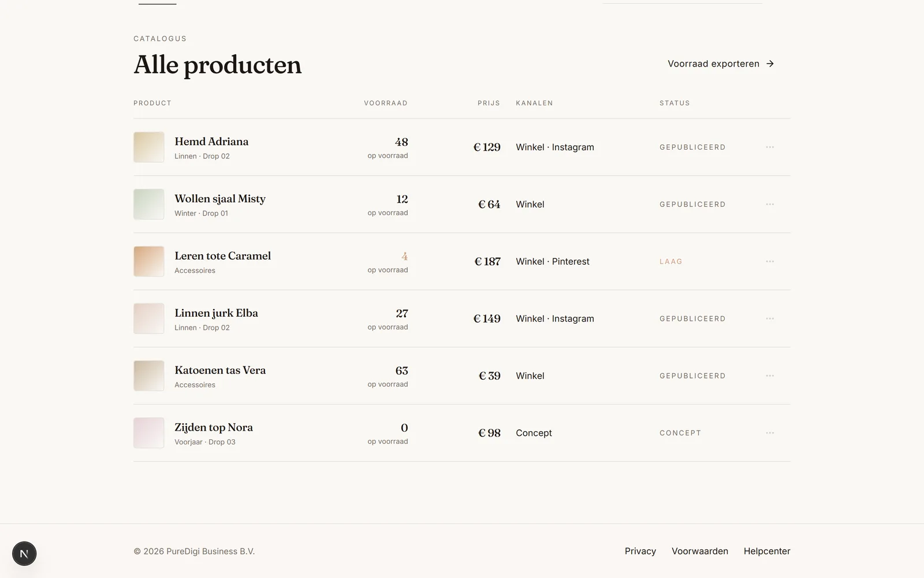Click the € 187 price
The image size is (924, 578).
(x=487, y=261)
